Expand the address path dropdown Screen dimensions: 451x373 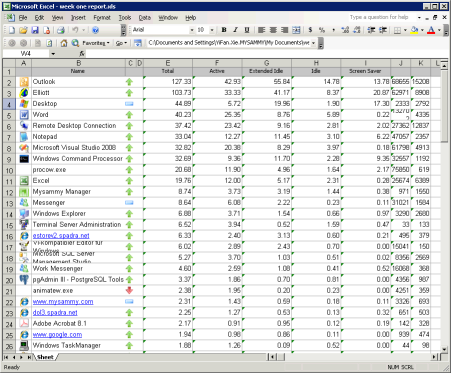(x=313, y=43)
